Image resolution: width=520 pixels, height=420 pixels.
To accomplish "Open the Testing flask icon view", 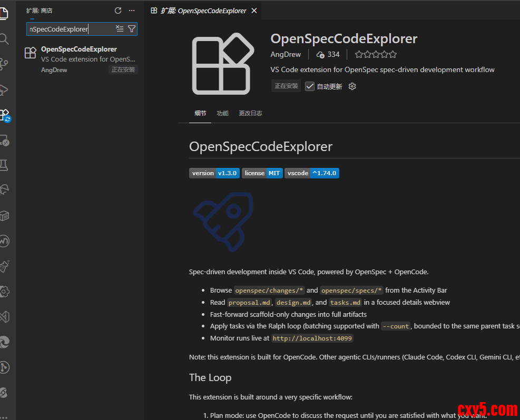I will [x=4, y=166].
